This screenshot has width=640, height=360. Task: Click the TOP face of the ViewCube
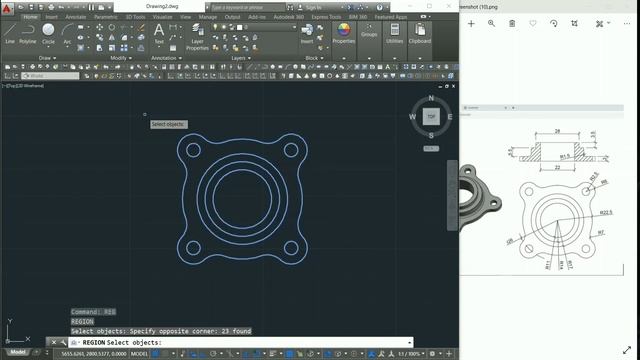click(x=431, y=116)
